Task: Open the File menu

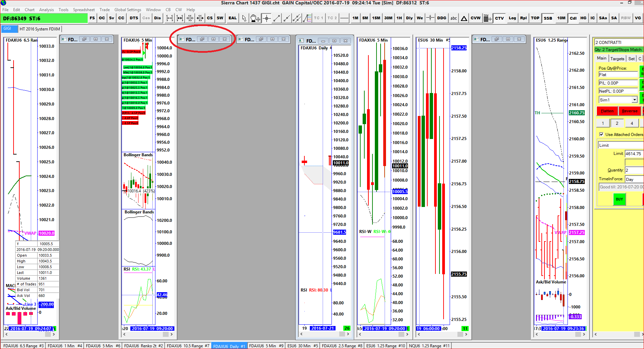Action: point(5,10)
